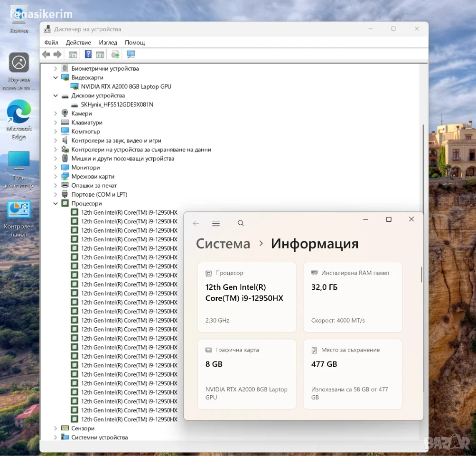Select Системни устройства item
This screenshot has height=456, width=476.
point(99,437)
